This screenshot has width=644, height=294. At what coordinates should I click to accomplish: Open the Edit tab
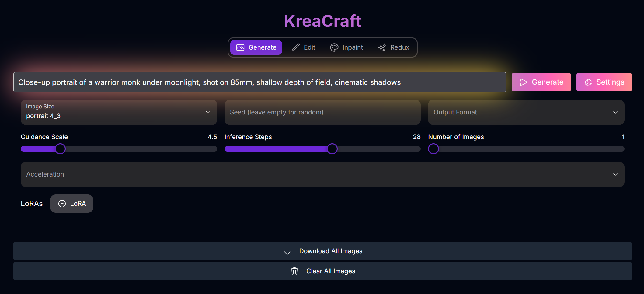303,47
